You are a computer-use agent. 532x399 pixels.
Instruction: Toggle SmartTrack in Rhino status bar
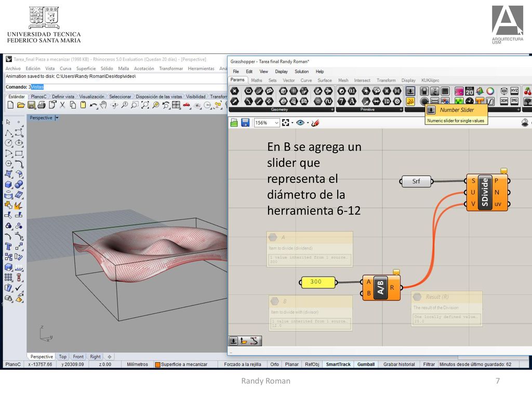(338, 364)
